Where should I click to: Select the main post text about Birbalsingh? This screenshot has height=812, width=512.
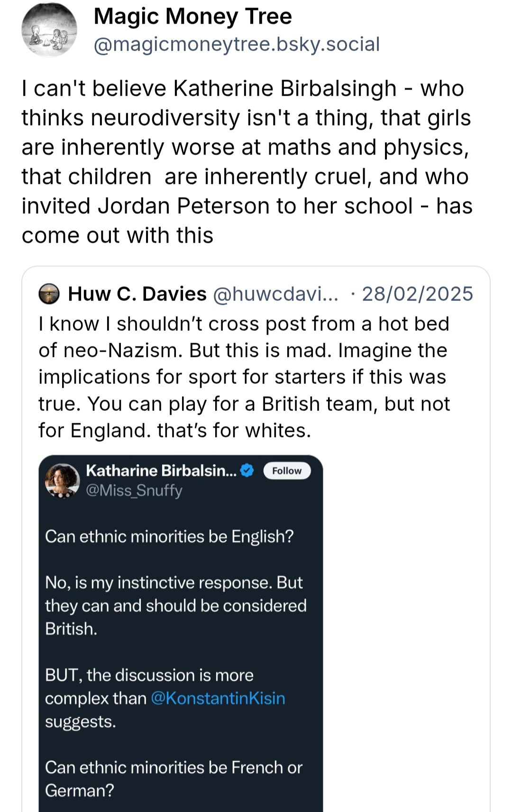pos(247,162)
